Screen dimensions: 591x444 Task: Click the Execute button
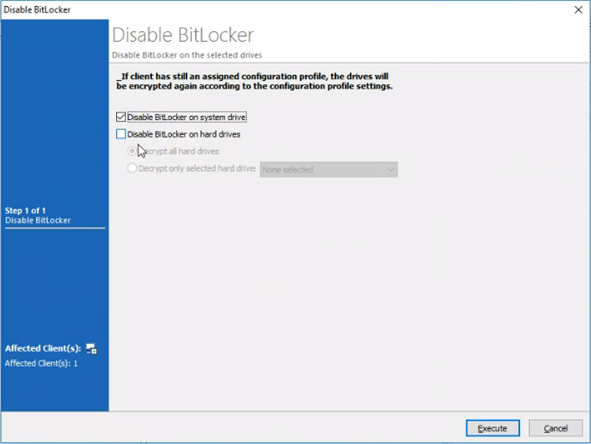pos(493,428)
